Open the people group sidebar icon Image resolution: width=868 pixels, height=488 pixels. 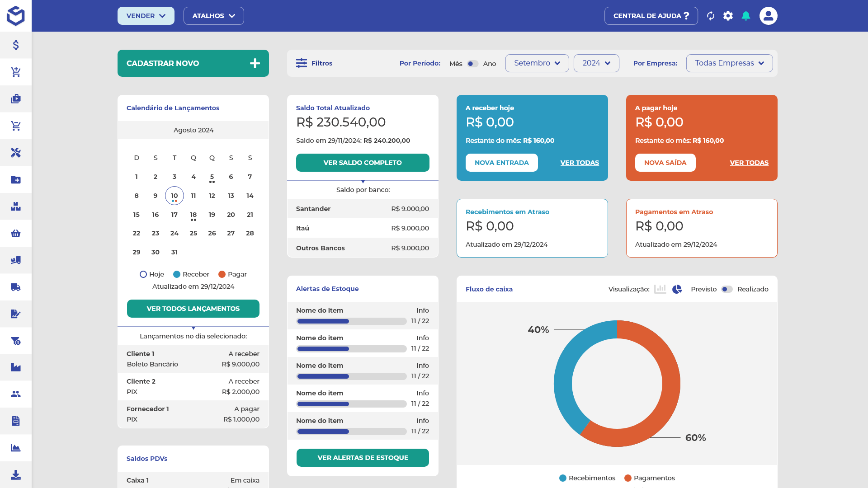coord(16,394)
